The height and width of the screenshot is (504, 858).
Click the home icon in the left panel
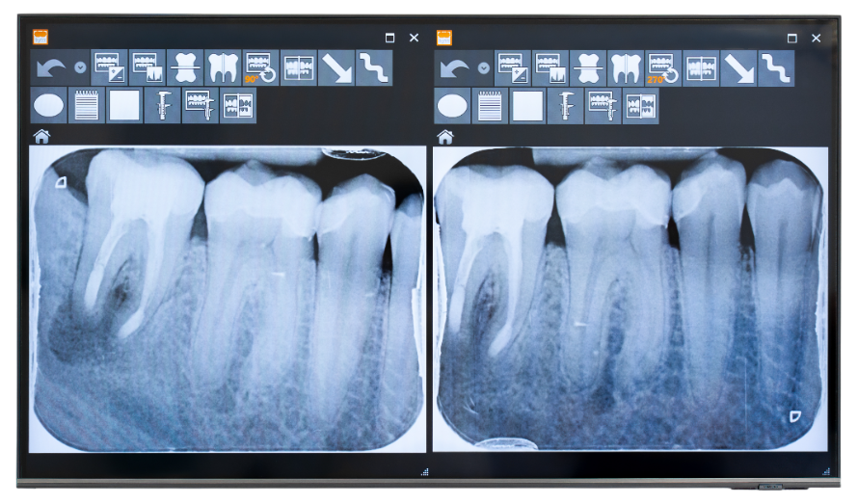click(x=41, y=137)
